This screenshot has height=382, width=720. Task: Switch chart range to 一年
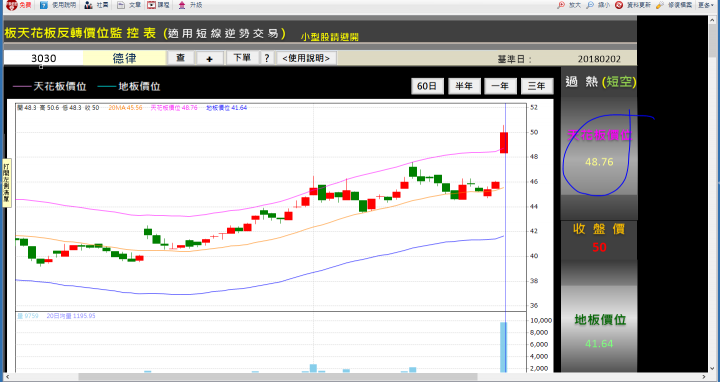[x=500, y=86]
